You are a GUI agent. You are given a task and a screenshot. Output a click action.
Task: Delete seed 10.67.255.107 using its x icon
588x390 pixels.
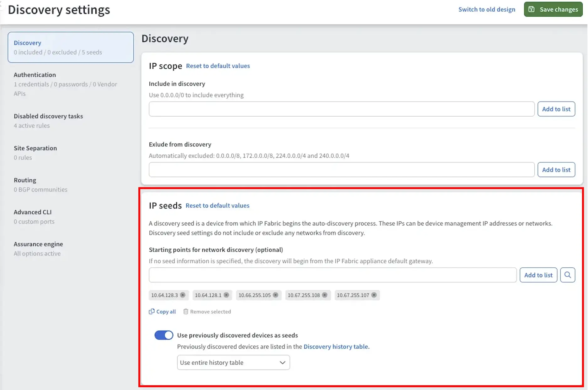pyautogui.click(x=374, y=295)
